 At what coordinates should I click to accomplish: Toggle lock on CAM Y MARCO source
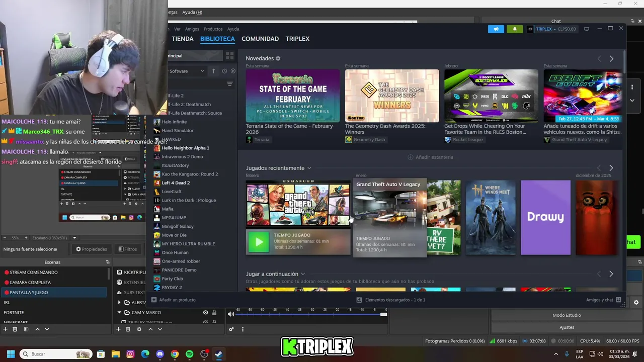214,312
